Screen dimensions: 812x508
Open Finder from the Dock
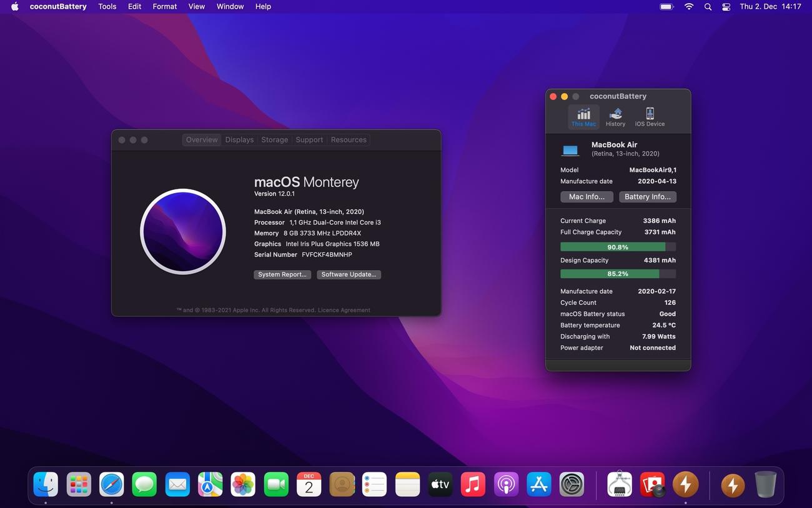pyautogui.click(x=46, y=484)
